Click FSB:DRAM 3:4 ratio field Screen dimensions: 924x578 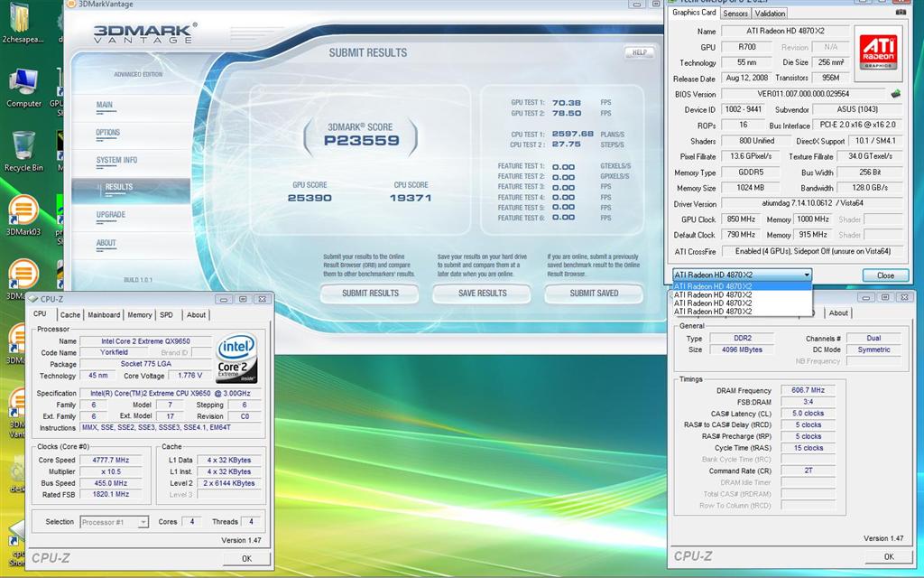pyautogui.click(x=808, y=402)
